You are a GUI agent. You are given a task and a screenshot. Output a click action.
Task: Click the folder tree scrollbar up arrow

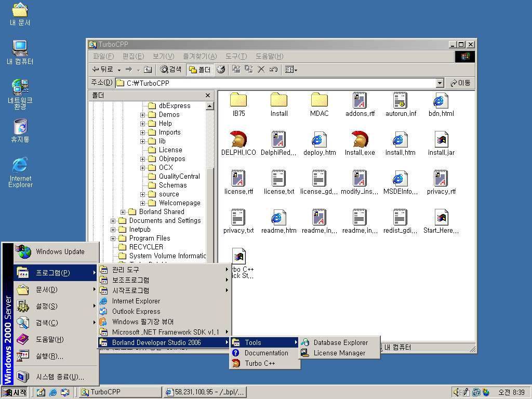coord(210,106)
